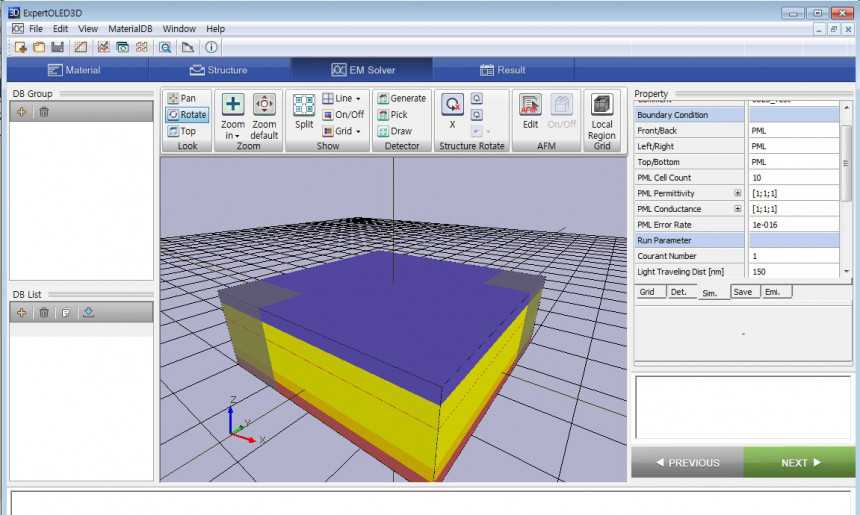Viewport: 860px width, 515px height.
Task: Click the curve plot toolbar icon
Action: (x=188, y=47)
